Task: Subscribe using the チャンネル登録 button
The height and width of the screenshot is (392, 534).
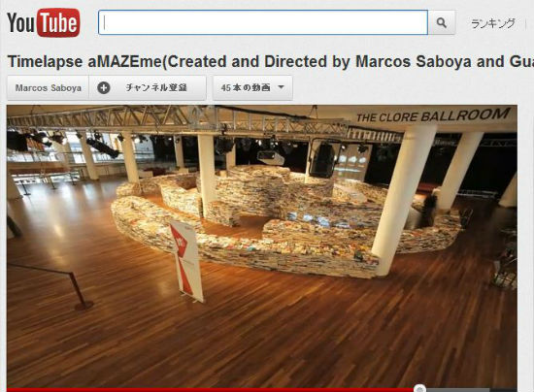Action: point(148,87)
